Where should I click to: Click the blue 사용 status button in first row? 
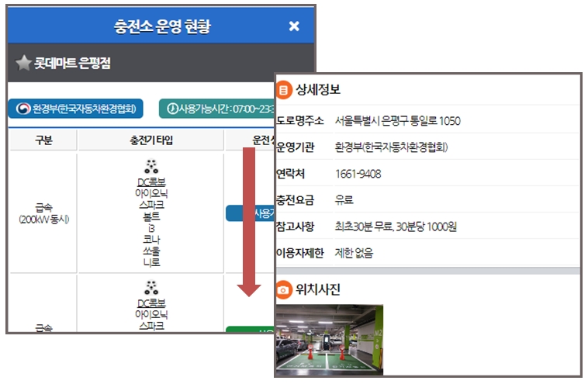click(x=250, y=213)
